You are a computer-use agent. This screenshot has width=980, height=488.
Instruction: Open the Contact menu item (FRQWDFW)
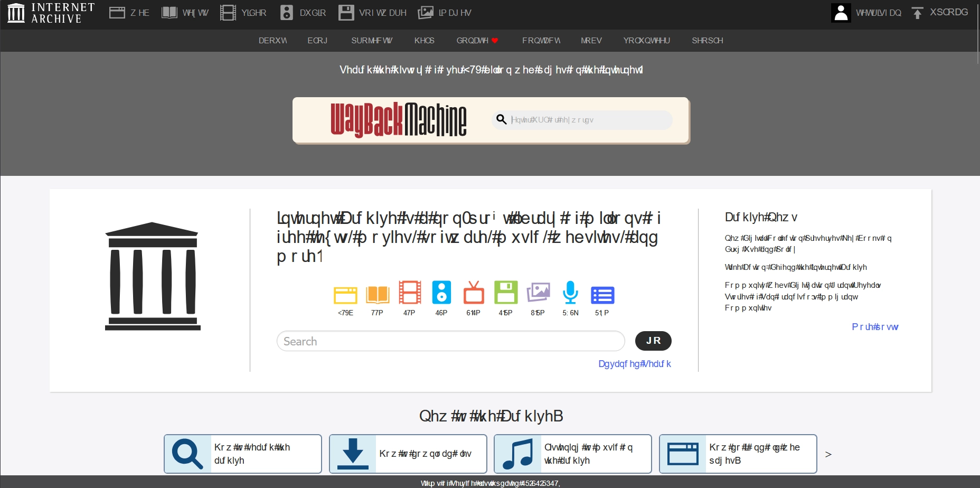(x=541, y=41)
